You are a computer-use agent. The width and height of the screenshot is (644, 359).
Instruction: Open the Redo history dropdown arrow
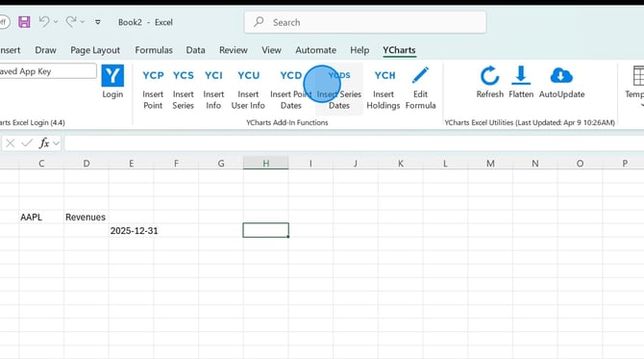coord(83,22)
